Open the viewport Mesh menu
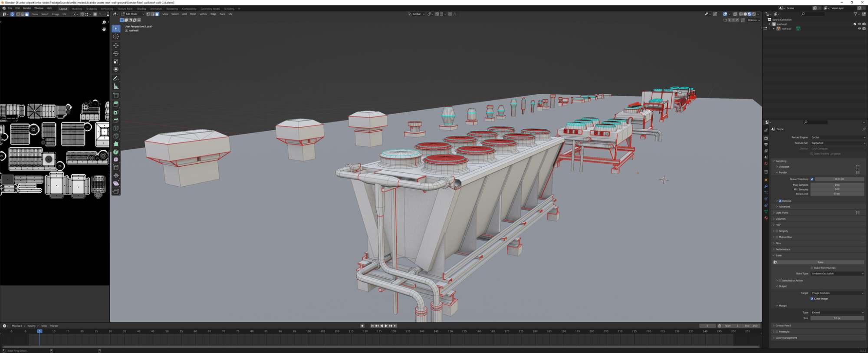 [x=193, y=14]
